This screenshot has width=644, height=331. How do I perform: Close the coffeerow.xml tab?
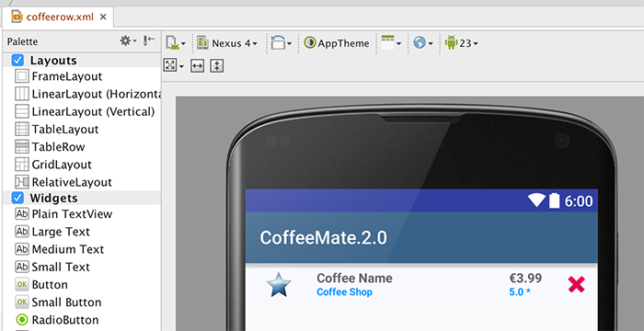click(x=103, y=17)
